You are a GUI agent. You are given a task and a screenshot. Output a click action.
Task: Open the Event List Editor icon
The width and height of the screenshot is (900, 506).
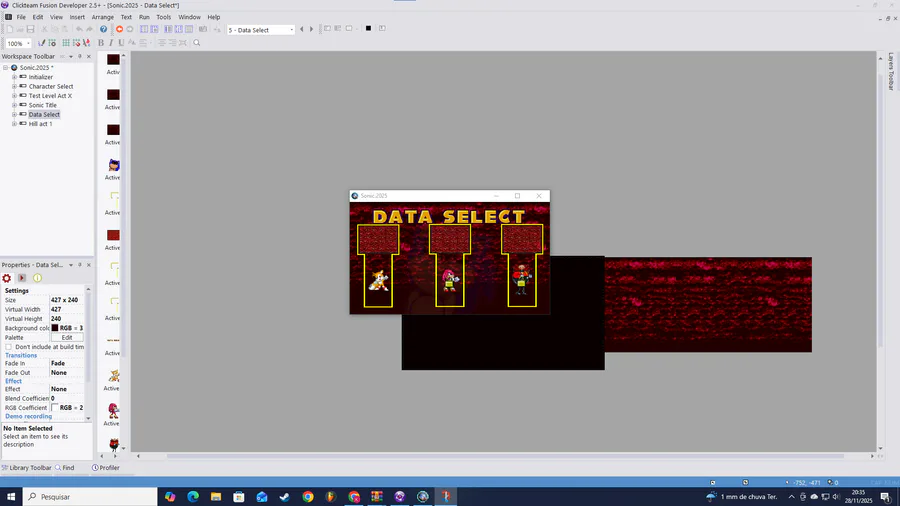(x=179, y=29)
